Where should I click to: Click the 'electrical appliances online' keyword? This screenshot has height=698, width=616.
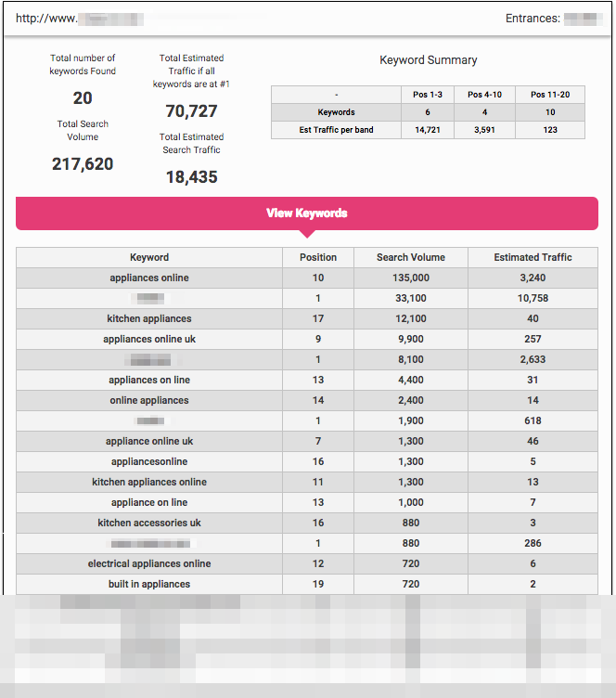[149, 563]
